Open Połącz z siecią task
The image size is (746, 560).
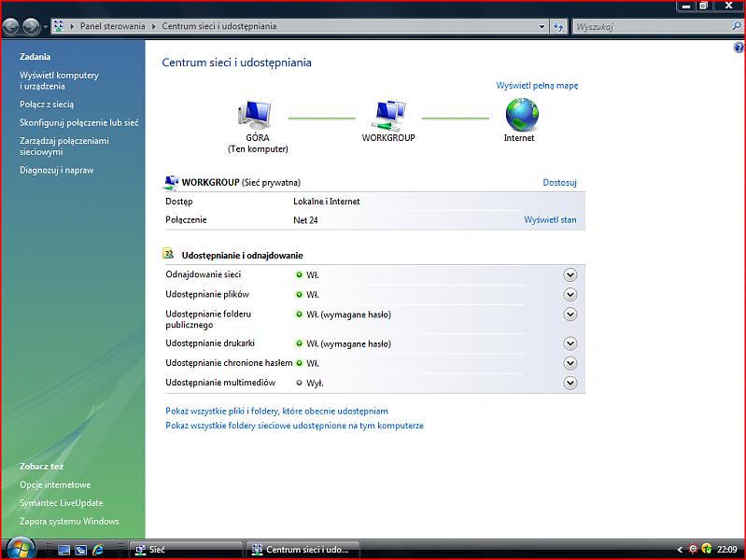click(47, 105)
